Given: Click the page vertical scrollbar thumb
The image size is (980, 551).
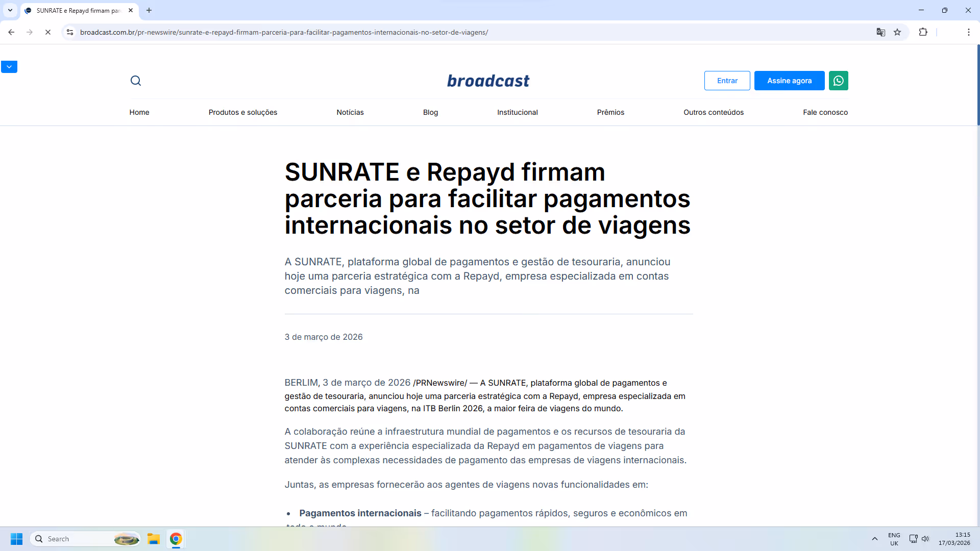Looking at the screenshot, I should (x=978, y=85).
